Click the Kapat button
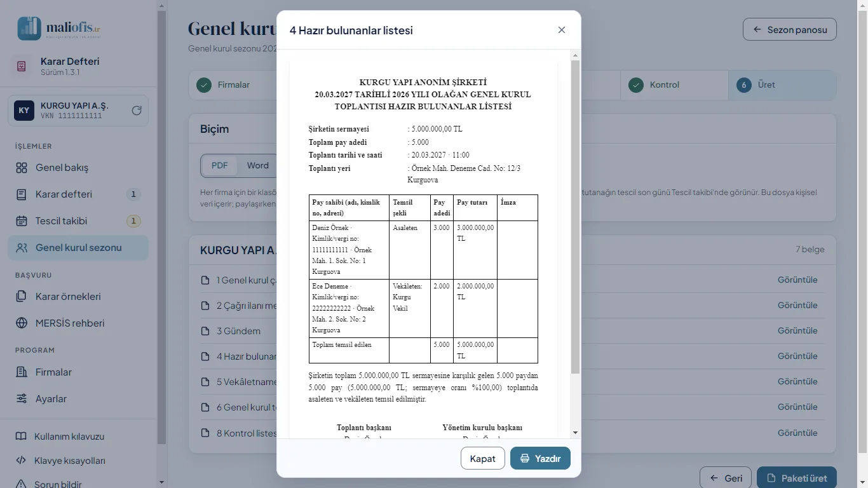 point(483,458)
